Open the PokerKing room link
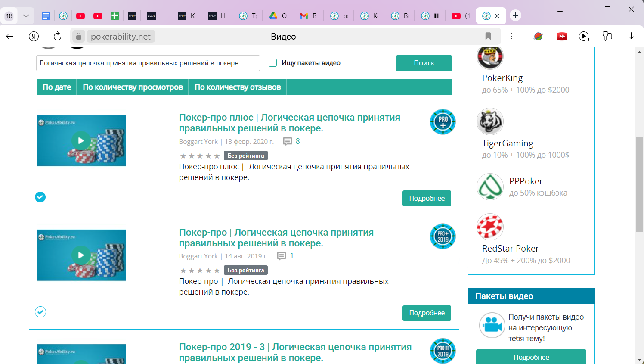Viewport: 644px width, 364px height. 502,78
